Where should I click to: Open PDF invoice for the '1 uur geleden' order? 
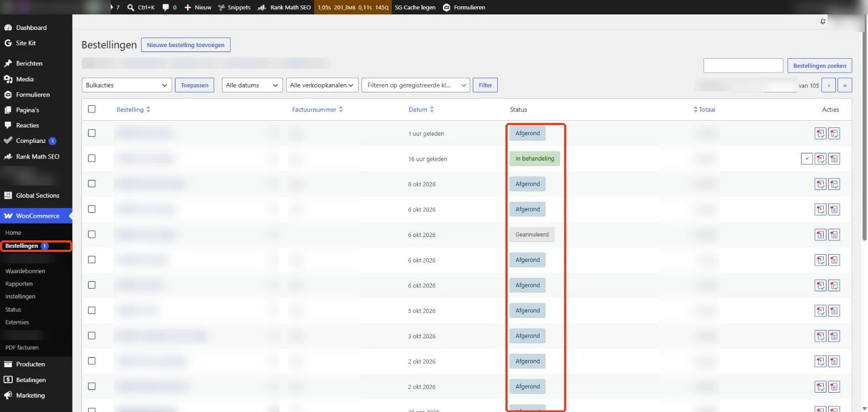click(820, 133)
